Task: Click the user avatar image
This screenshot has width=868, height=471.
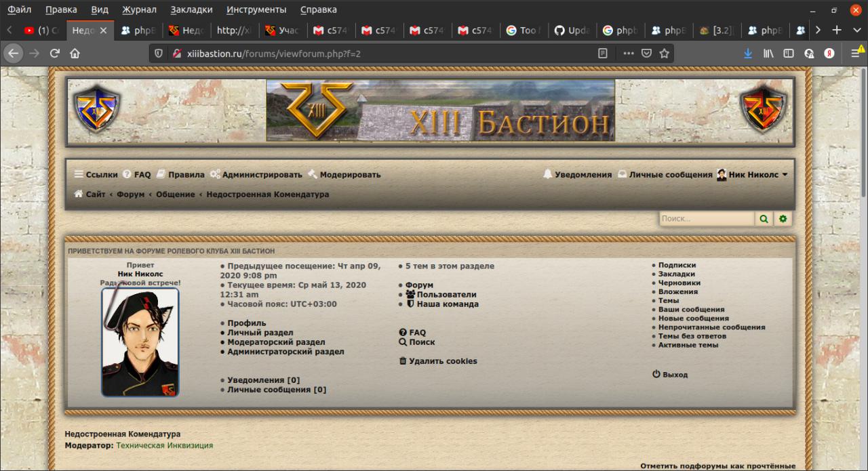Action: [140, 342]
